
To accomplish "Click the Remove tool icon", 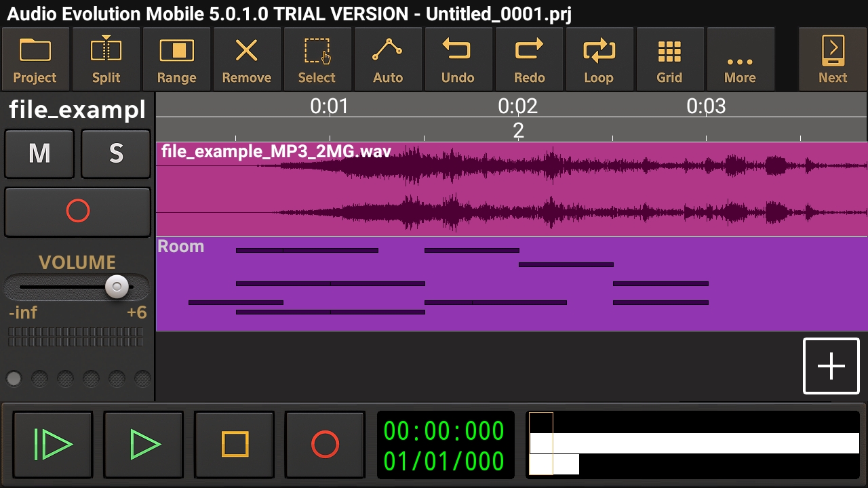I will 247,60.
